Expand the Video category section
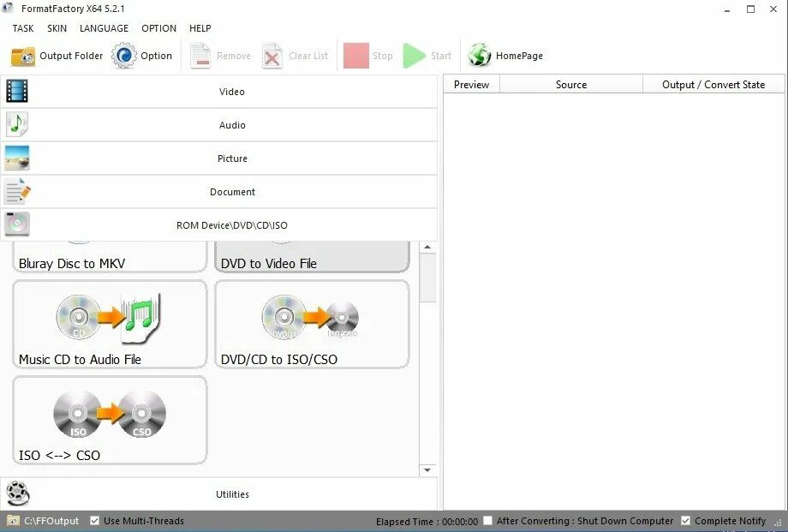 pos(219,92)
